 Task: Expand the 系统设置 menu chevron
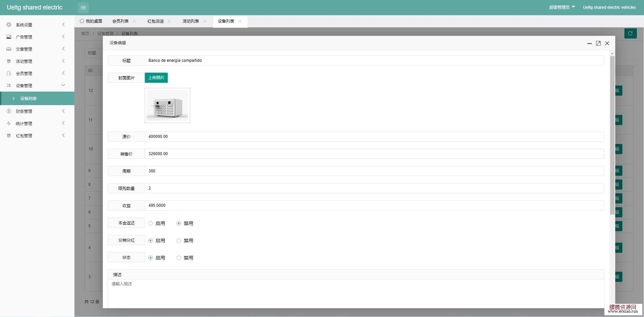[x=63, y=24]
